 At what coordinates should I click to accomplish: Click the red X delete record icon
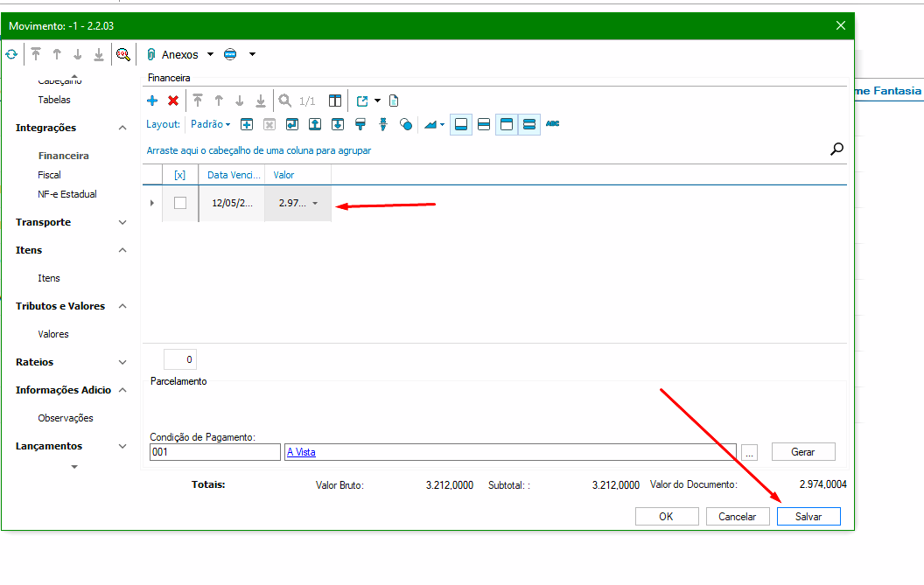(173, 101)
